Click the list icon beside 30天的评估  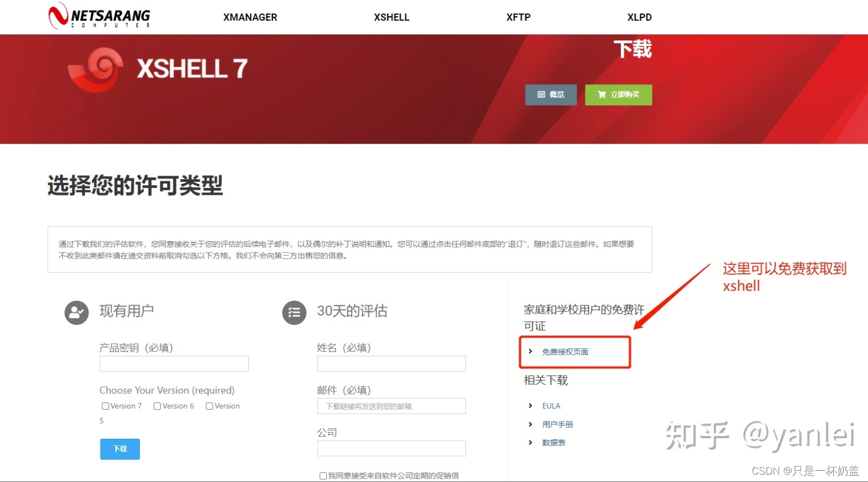[x=294, y=313]
